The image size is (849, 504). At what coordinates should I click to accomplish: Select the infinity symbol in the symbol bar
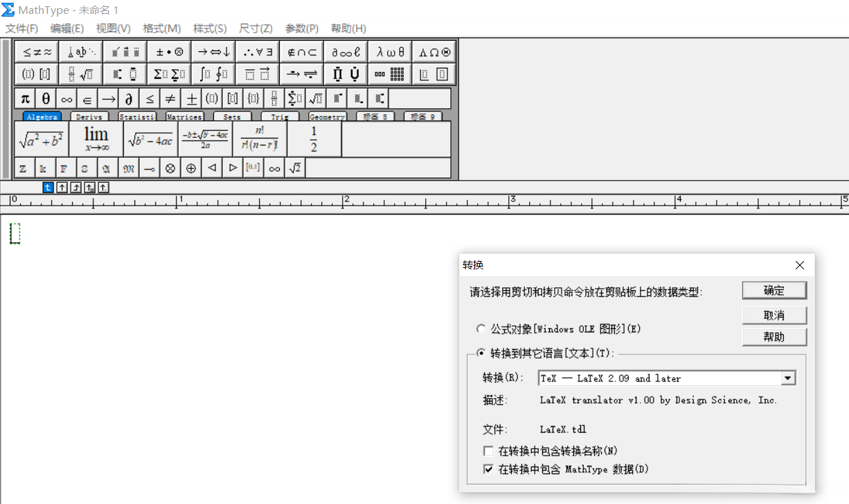pos(66,98)
